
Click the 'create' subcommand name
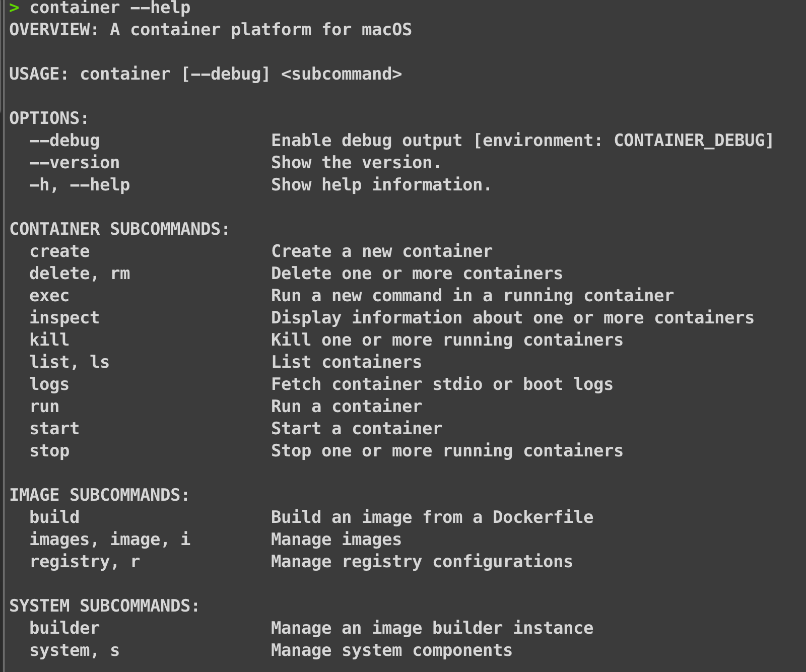pyautogui.click(x=59, y=251)
